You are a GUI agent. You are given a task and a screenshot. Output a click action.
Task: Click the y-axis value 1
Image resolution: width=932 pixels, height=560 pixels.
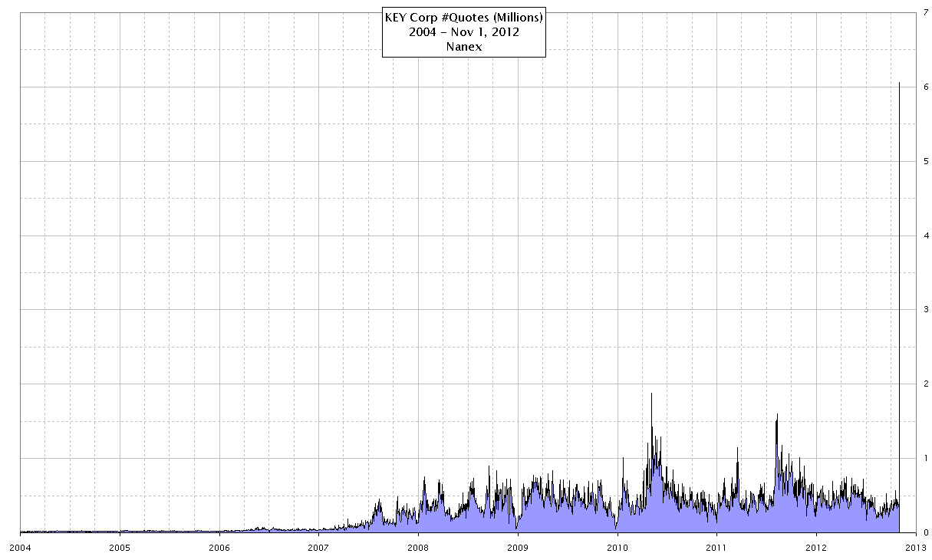(x=927, y=458)
